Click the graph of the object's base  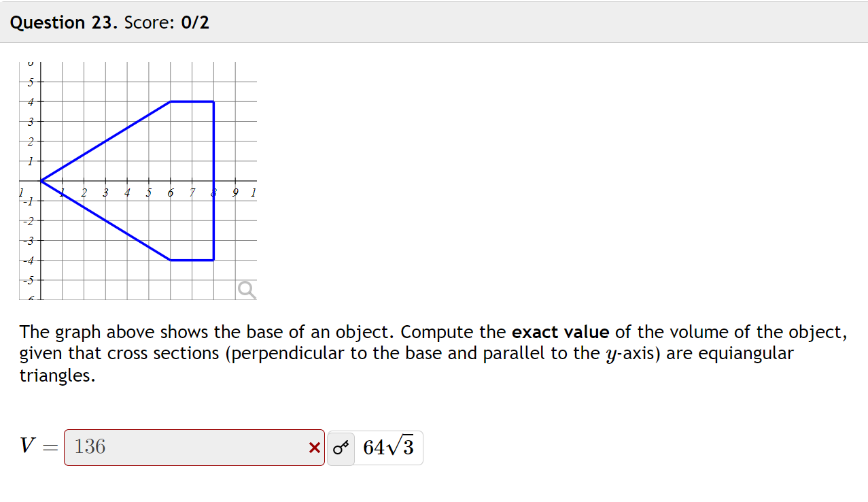136,177
